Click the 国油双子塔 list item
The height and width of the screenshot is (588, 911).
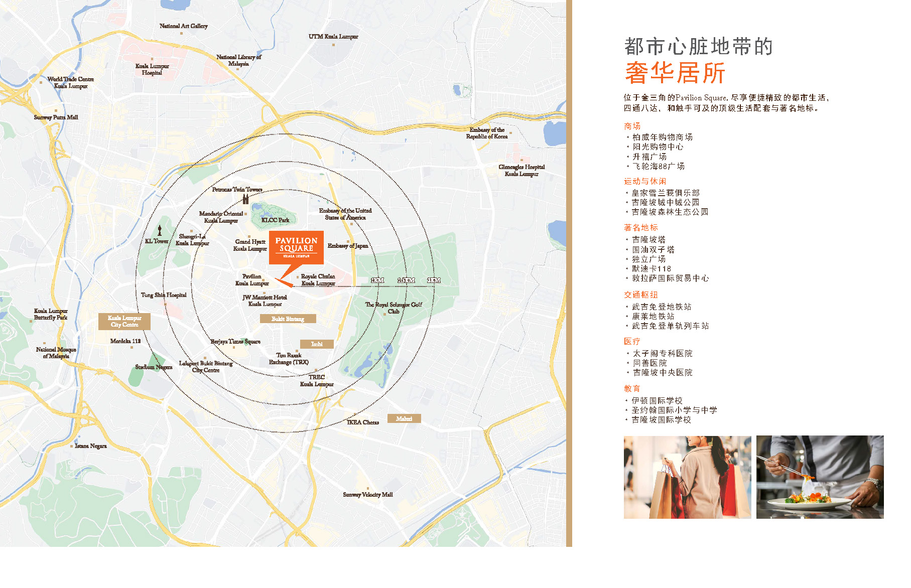point(654,250)
